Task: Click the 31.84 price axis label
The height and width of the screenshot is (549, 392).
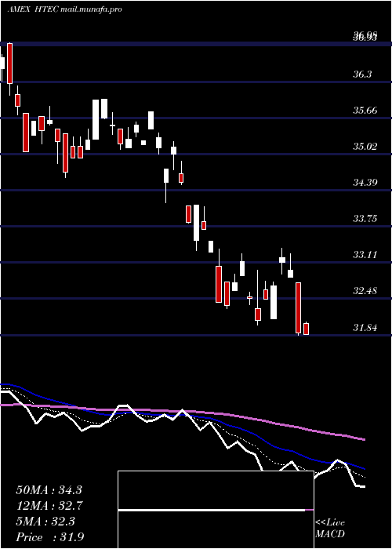Action: 365,328
